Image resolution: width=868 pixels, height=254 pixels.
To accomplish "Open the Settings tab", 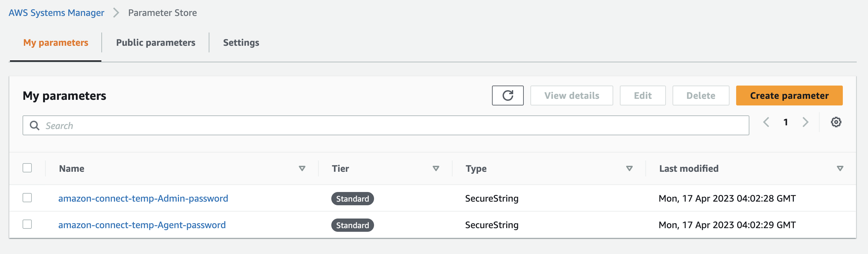I will pos(241,43).
